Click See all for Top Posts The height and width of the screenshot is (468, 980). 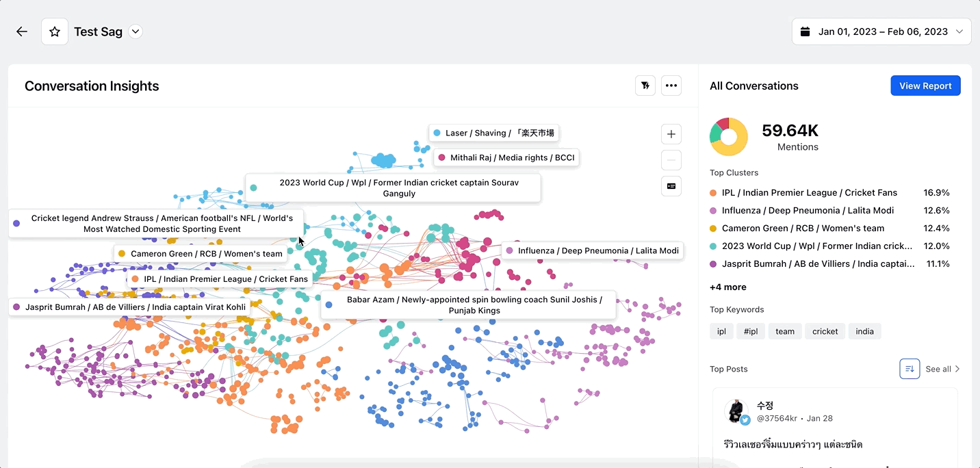point(943,369)
